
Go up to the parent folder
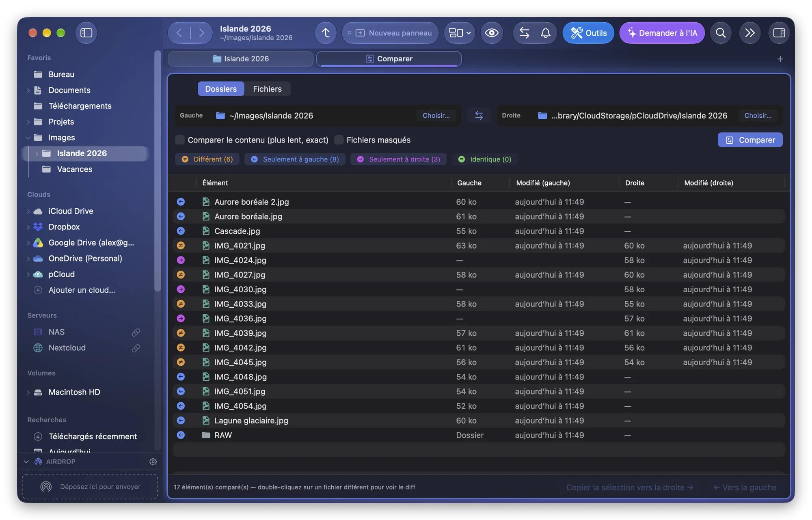click(x=326, y=33)
